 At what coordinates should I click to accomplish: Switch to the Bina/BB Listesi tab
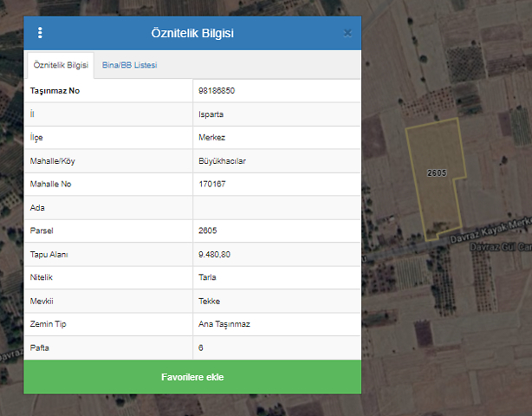tap(129, 65)
